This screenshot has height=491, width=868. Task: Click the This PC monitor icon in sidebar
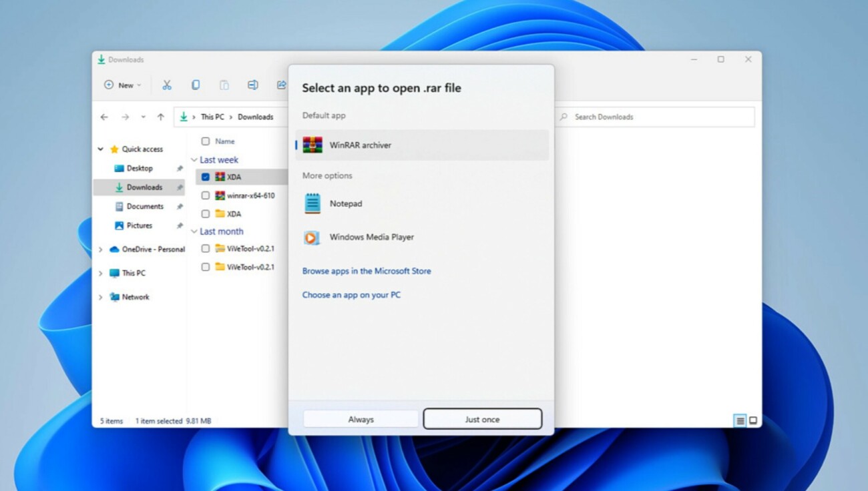click(x=114, y=273)
